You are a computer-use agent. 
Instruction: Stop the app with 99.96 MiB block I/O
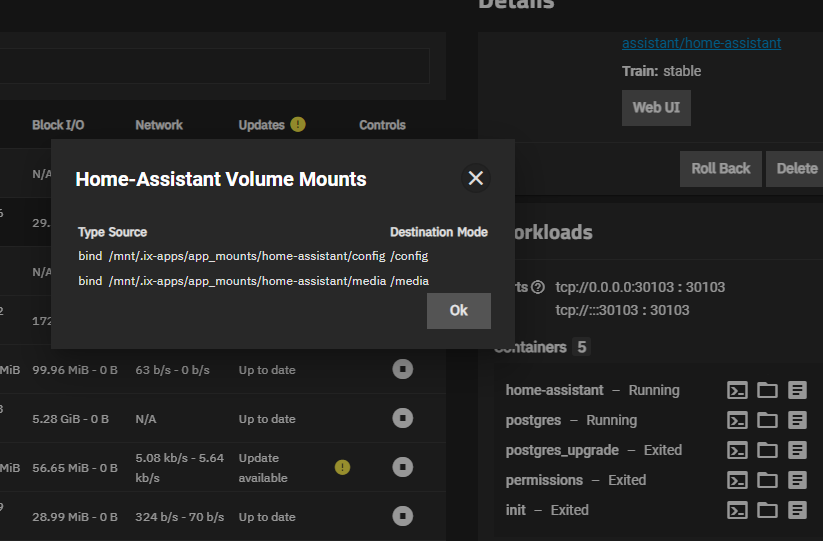click(x=403, y=369)
